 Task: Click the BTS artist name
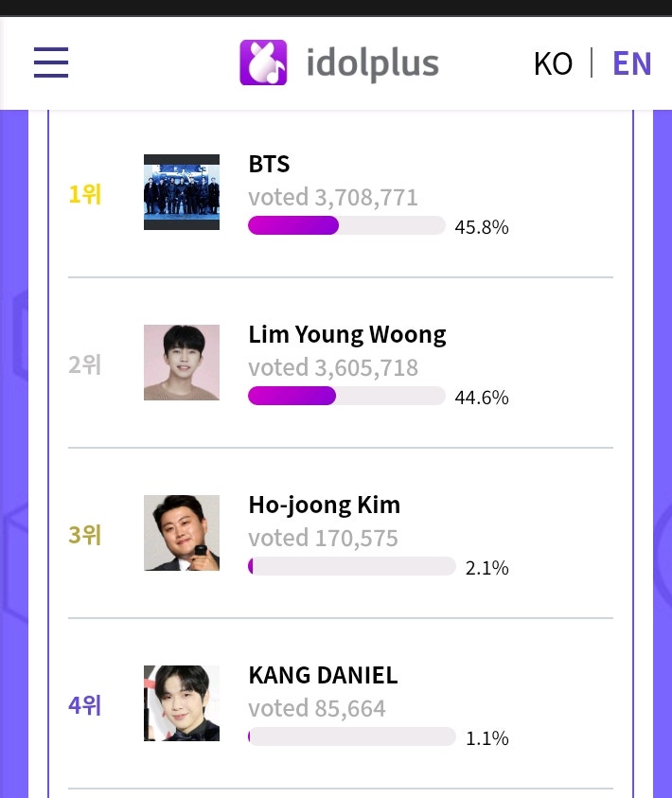tap(269, 163)
